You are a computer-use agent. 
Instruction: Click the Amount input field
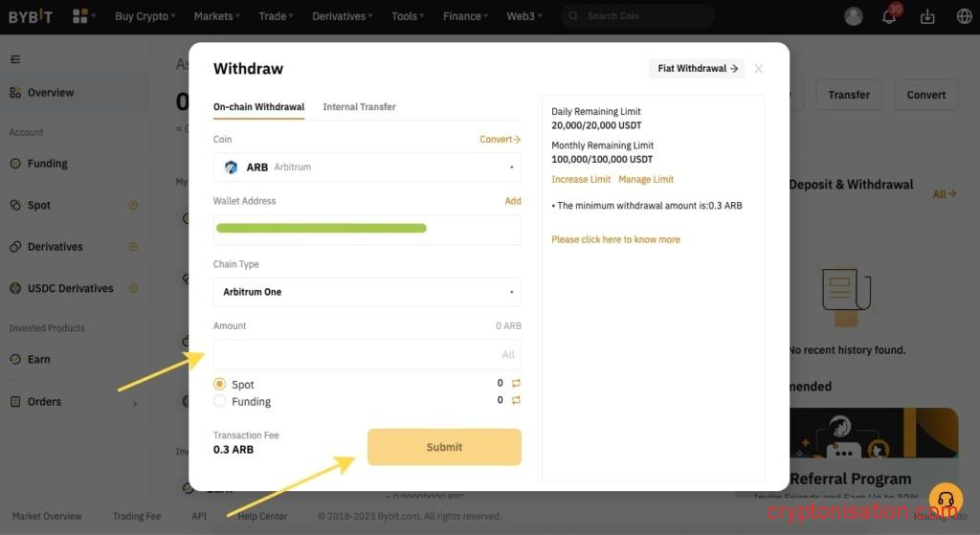pos(354,355)
